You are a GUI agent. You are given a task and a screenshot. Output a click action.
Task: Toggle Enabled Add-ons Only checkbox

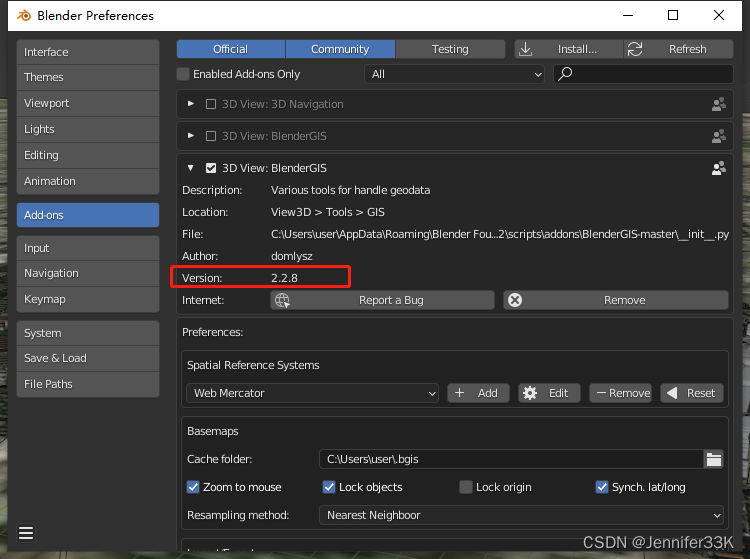[x=183, y=74]
